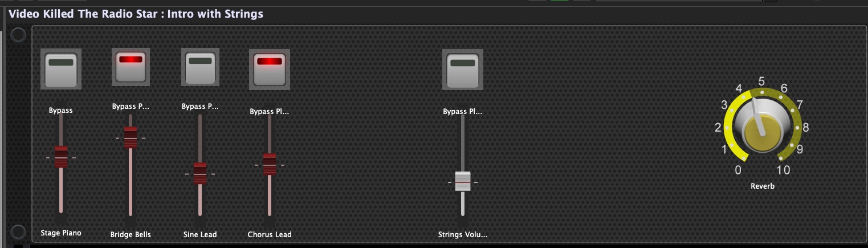Screen dimensions: 868x248
Task: Select the white Strings Volume fader handle
Action: (x=463, y=181)
